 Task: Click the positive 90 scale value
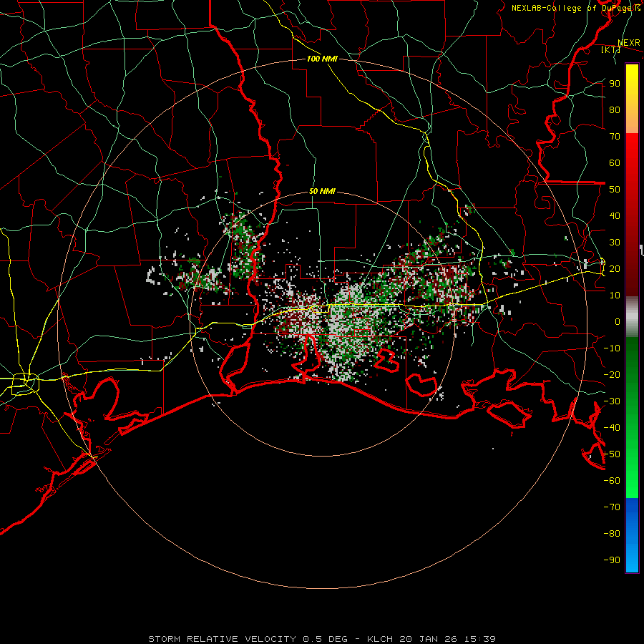(615, 84)
